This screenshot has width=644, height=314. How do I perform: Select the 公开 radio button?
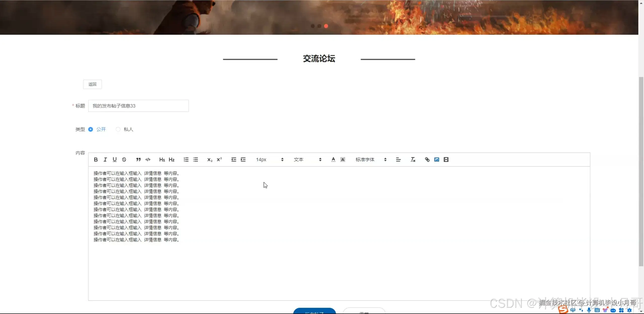(x=91, y=129)
